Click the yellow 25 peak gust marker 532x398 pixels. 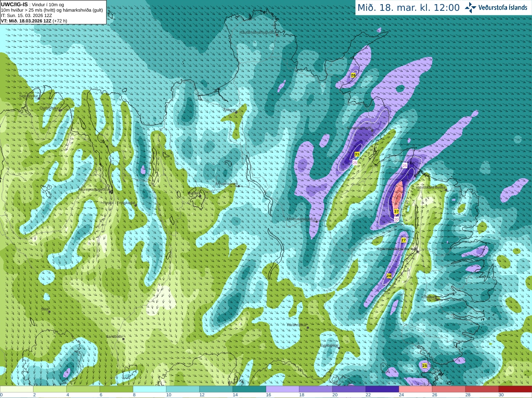[424, 366]
